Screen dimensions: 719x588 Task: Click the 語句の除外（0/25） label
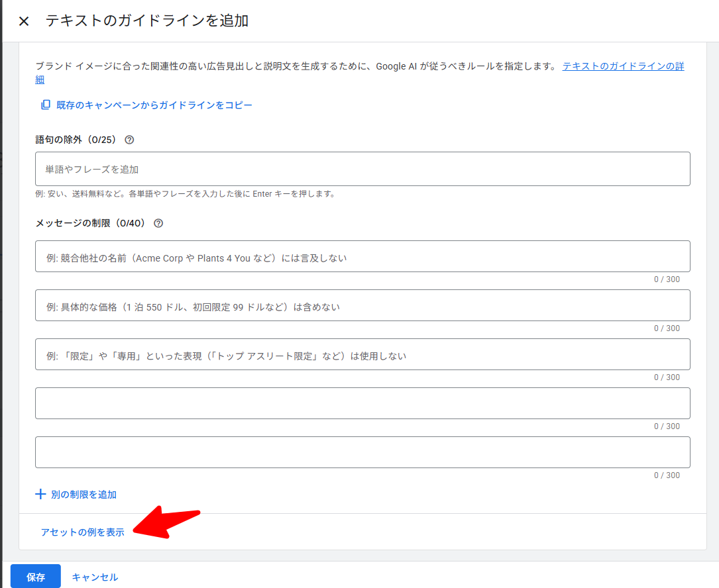click(76, 140)
